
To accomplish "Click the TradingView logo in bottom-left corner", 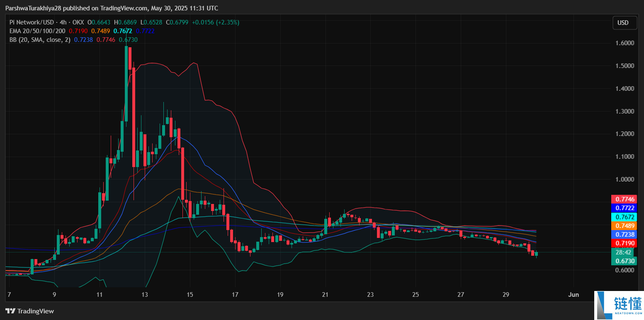I will pos(29,311).
